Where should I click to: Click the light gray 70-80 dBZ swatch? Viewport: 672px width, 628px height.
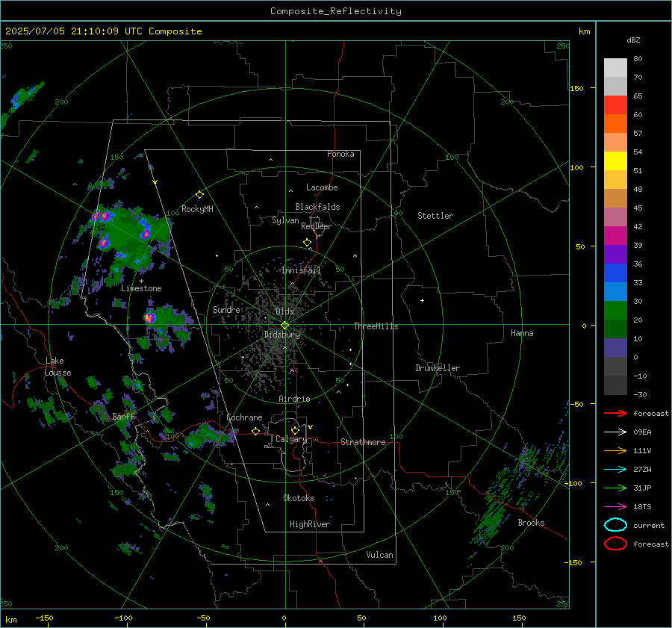point(615,68)
